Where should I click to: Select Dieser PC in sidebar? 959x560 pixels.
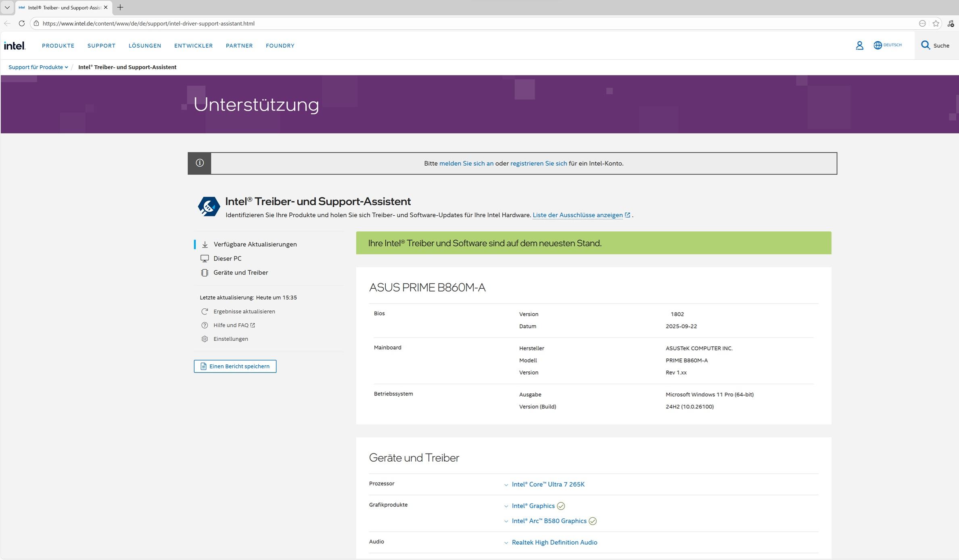point(227,258)
